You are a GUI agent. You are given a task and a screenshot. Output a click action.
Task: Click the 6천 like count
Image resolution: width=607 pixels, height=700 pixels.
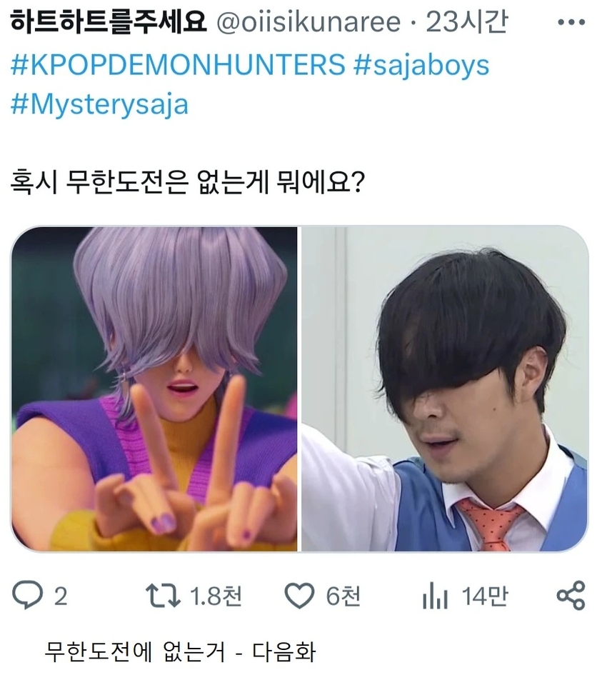coord(343,596)
